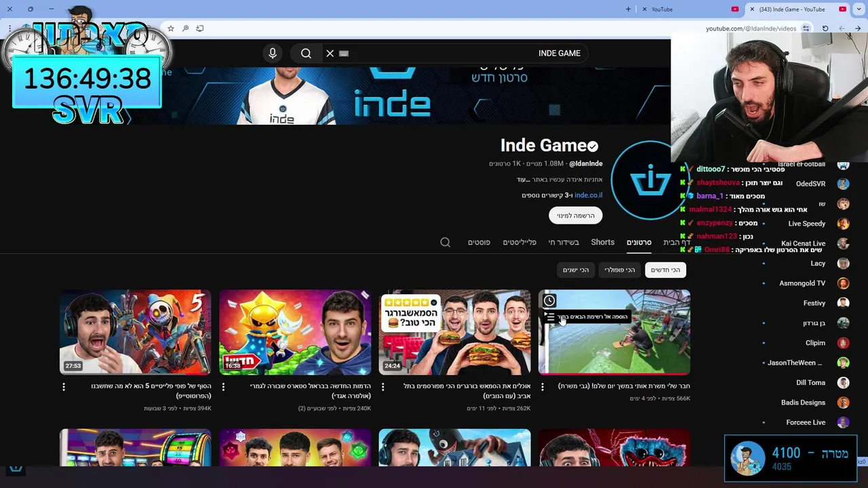This screenshot has height=488, width=868.
Task: Click the Kai Cenat Live channel avatar
Action: point(843,243)
